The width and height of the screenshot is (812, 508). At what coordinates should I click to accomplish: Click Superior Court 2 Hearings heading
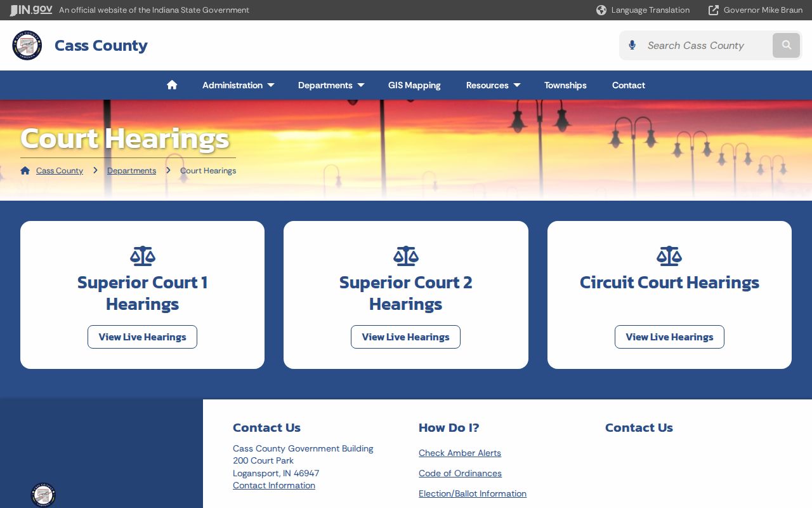[406, 293]
